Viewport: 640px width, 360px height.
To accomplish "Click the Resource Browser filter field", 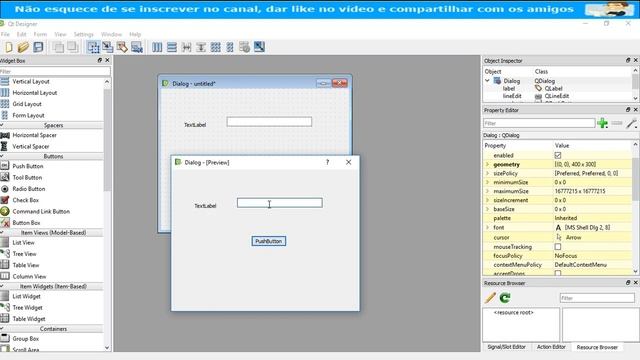I will (x=597, y=298).
